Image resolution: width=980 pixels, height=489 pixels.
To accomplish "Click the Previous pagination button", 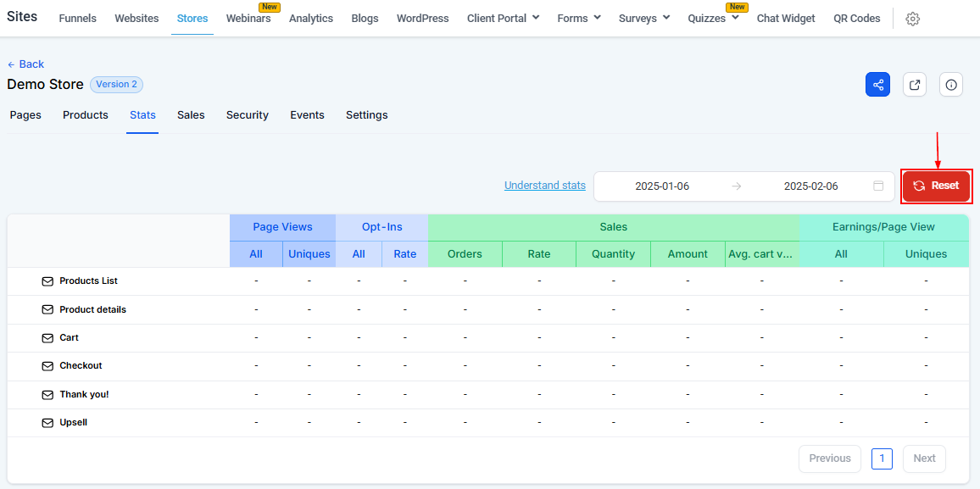I will (x=829, y=458).
